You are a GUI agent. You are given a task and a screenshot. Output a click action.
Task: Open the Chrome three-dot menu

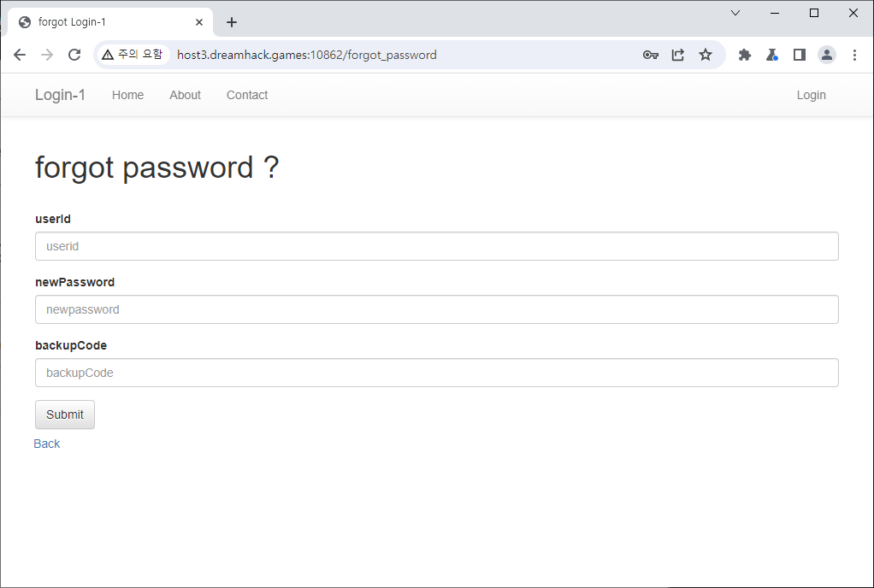[854, 55]
